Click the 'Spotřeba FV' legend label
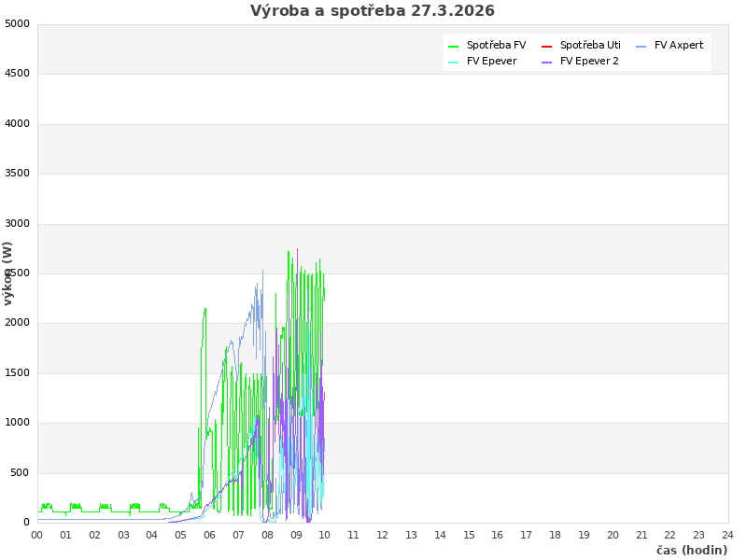Viewport: 747px width, 560px height. tap(496, 45)
